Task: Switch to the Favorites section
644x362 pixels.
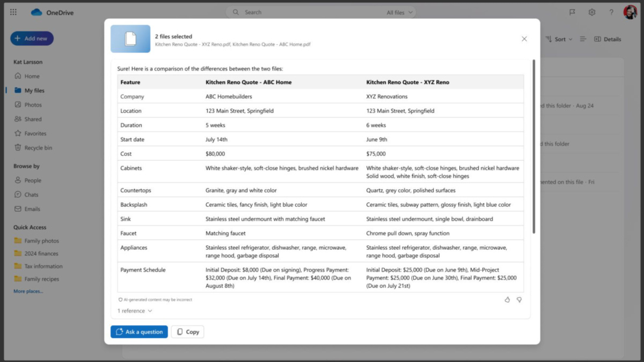Action: (x=35, y=133)
